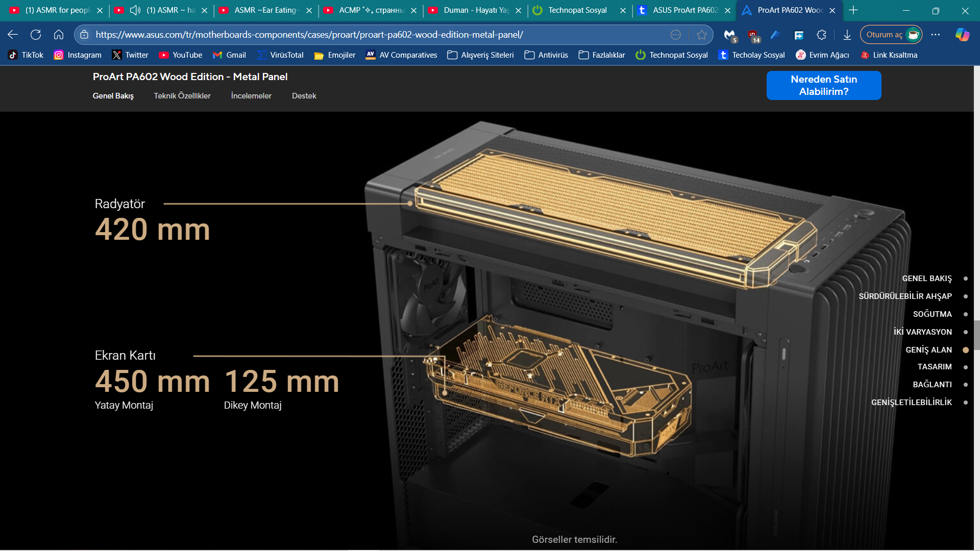Open the extensions puzzle menu

[821, 35]
